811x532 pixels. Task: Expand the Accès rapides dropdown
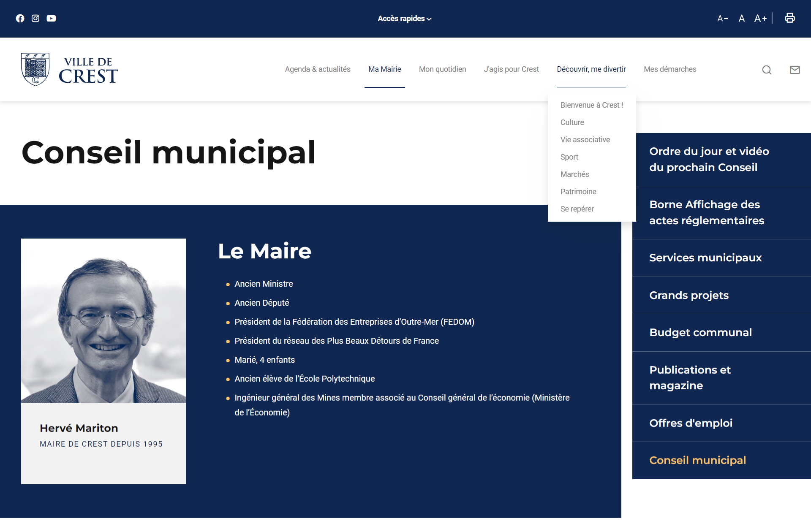click(x=404, y=19)
